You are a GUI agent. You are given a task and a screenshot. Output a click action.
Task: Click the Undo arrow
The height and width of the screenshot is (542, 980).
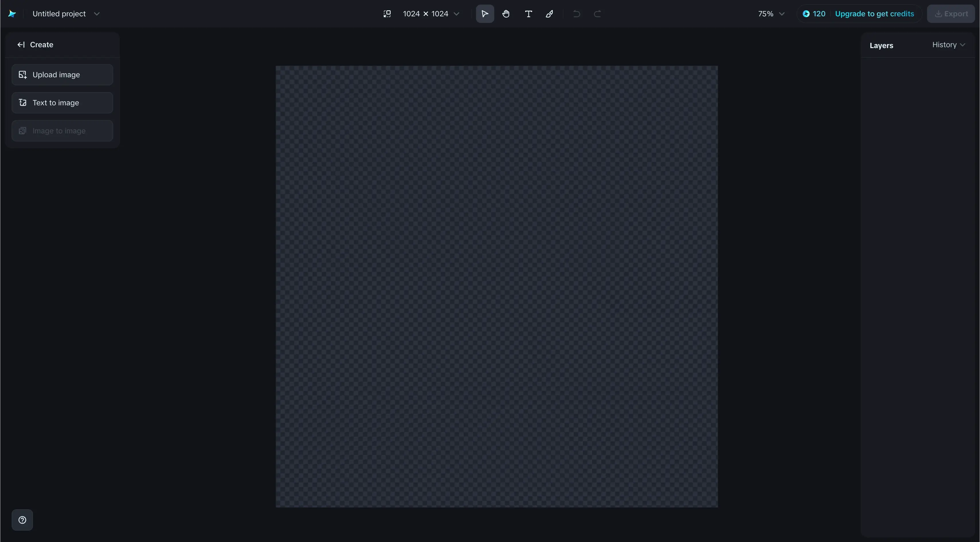pyautogui.click(x=576, y=14)
